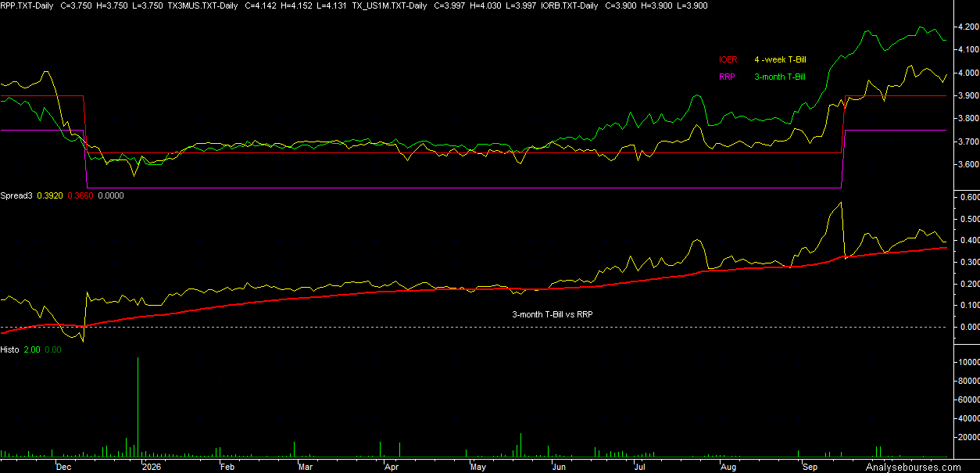980x473 pixels.
Task: Click the Jul month label
Action: tap(639, 467)
